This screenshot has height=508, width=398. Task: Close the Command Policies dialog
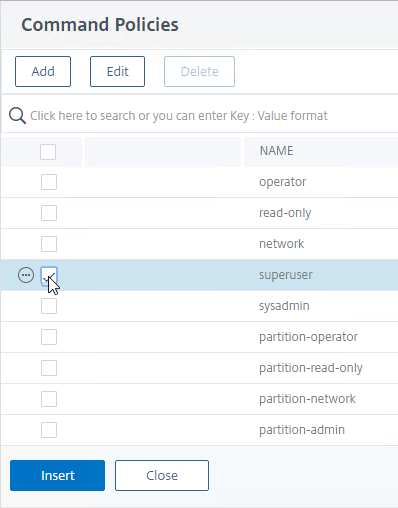tap(162, 475)
